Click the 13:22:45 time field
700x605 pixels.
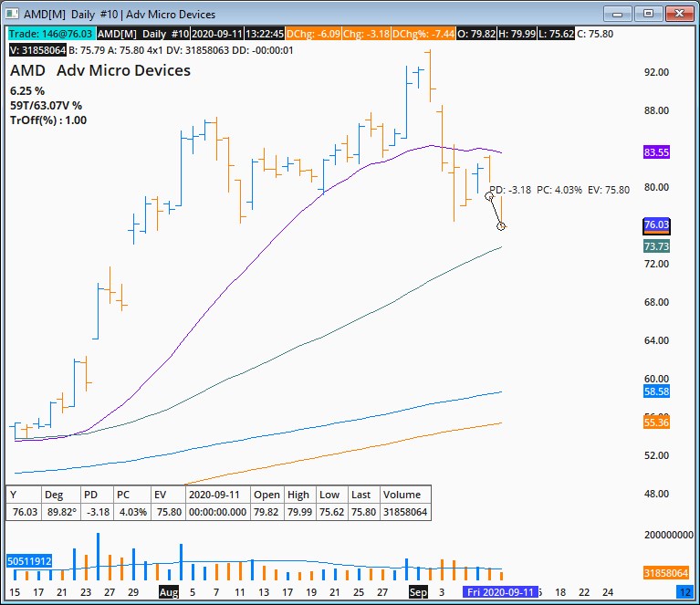click(x=265, y=34)
